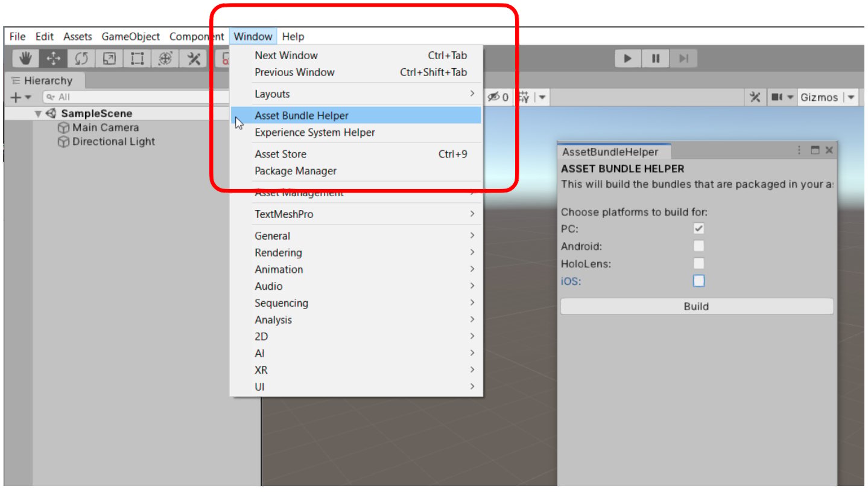Open Package Manager from Window menu
Image resolution: width=868 pixels, height=492 pixels.
[x=356, y=171]
